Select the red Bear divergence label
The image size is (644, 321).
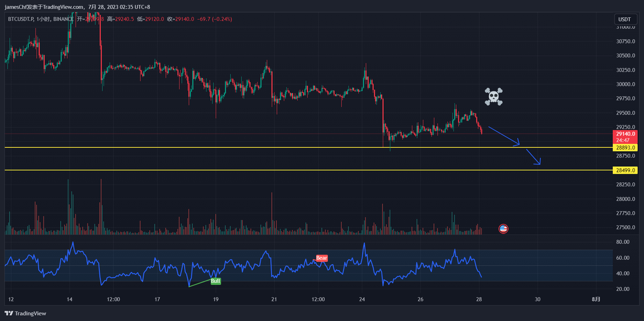coord(321,258)
